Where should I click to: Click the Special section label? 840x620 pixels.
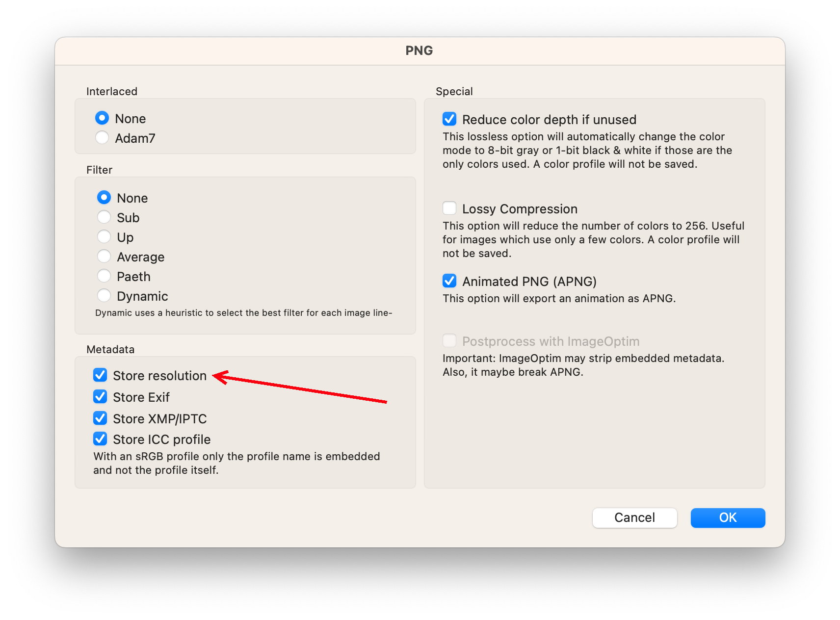pyautogui.click(x=454, y=91)
